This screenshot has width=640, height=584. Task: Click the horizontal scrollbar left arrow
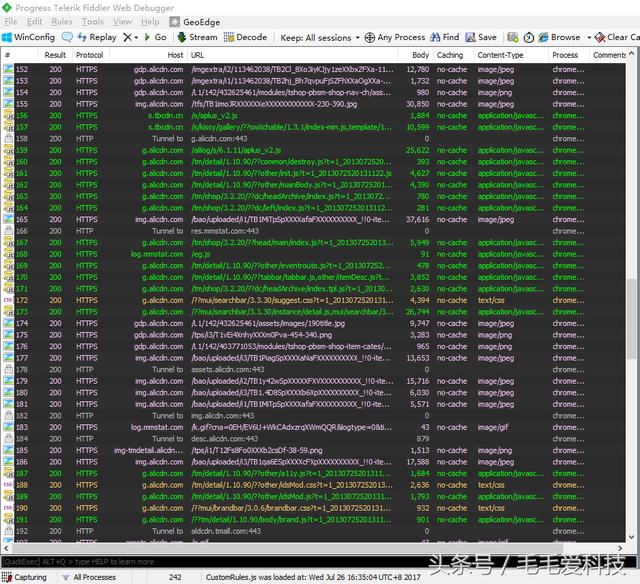pyautogui.click(x=6, y=548)
